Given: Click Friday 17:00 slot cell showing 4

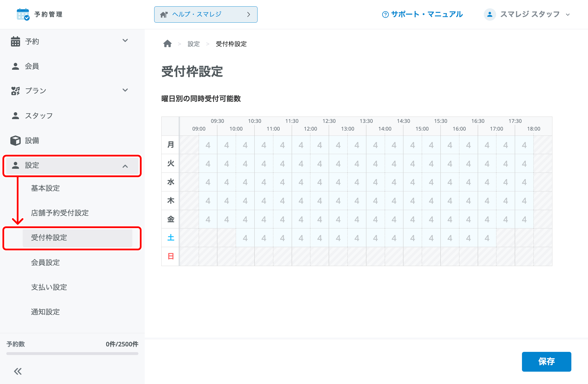Looking at the screenshot, I should (506, 219).
